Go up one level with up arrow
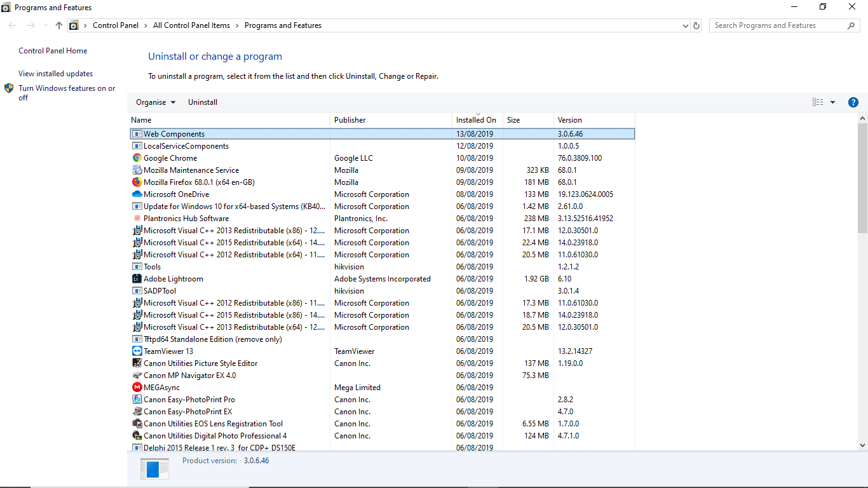 [x=59, y=25]
